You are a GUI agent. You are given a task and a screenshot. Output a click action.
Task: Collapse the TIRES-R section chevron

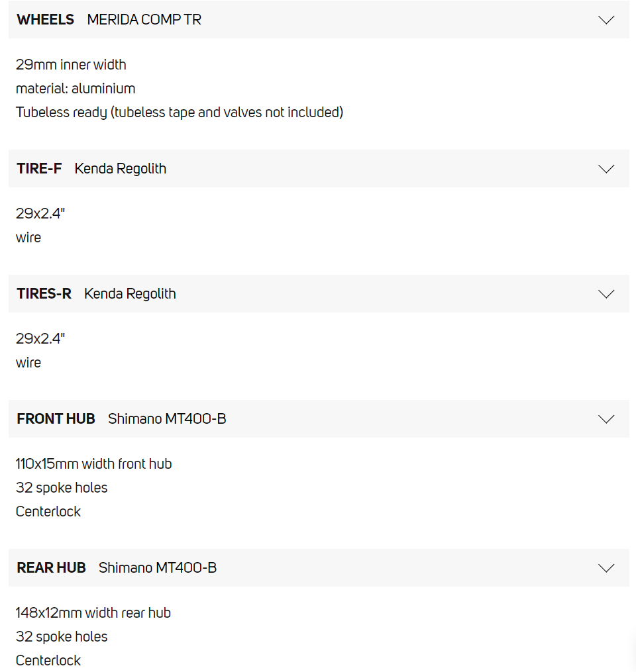606,294
